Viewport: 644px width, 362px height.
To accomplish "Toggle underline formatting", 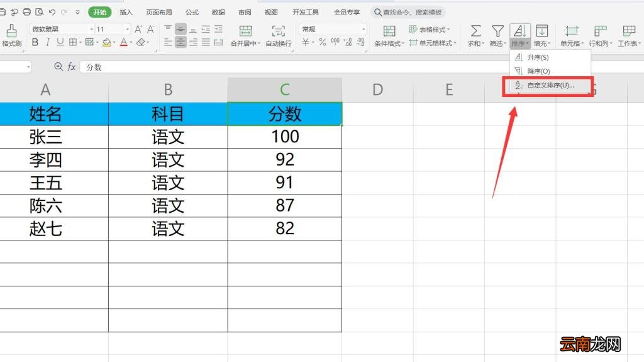I will 60,42.
